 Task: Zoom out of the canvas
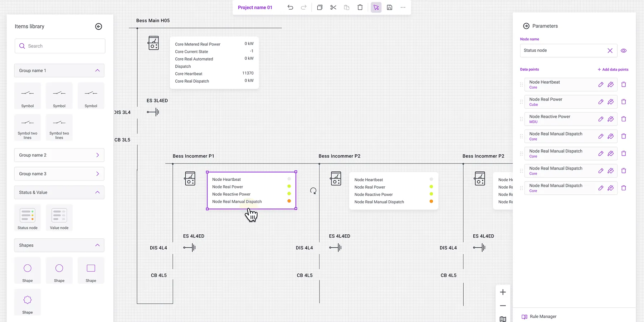[x=503, y=306]
